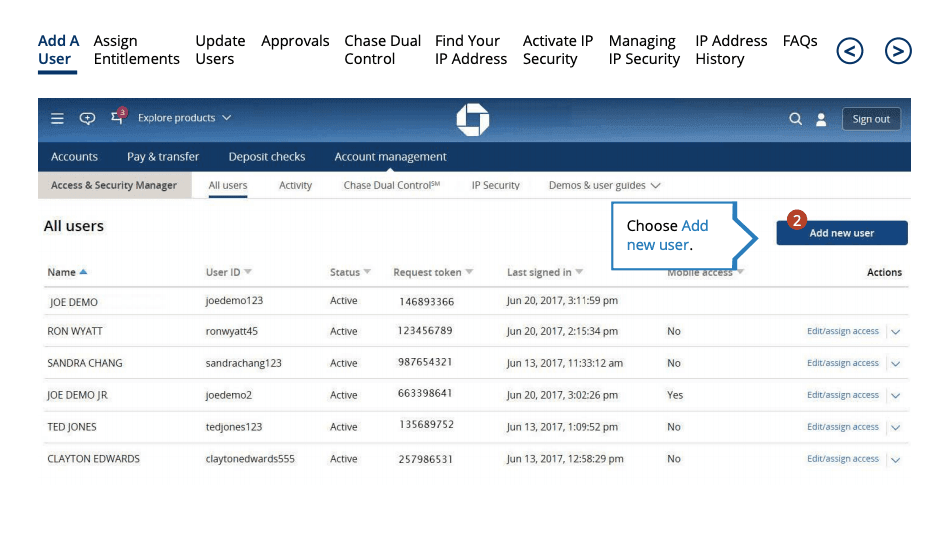Screen dimensions: 950x554
Task: Click the Sign out button
Action: [871, 119]
